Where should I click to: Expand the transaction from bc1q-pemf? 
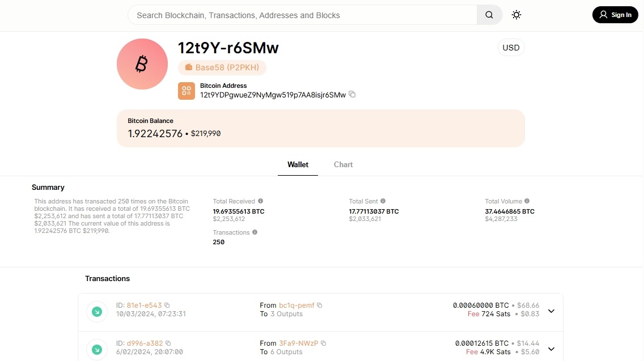coord(551,311)
